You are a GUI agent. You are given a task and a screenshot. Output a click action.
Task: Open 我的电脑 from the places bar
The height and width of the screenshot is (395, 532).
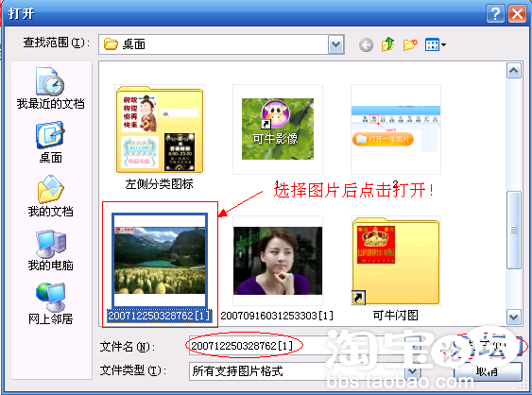point(50,250)
